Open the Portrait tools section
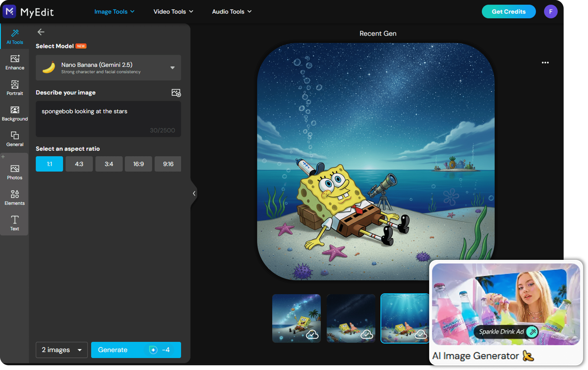The image size is (588, 370). (15, 88)
